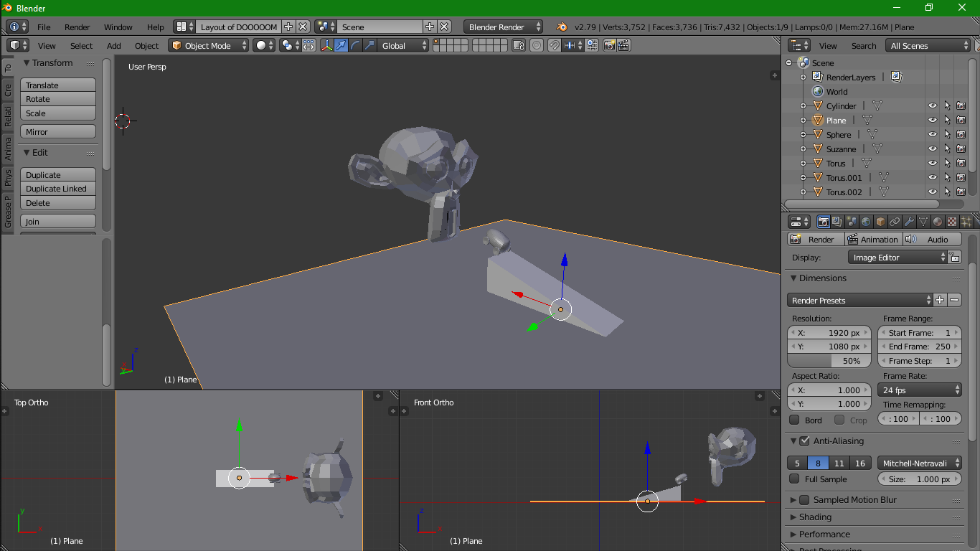Toggle the 3D manipulator axes icon

327,45
